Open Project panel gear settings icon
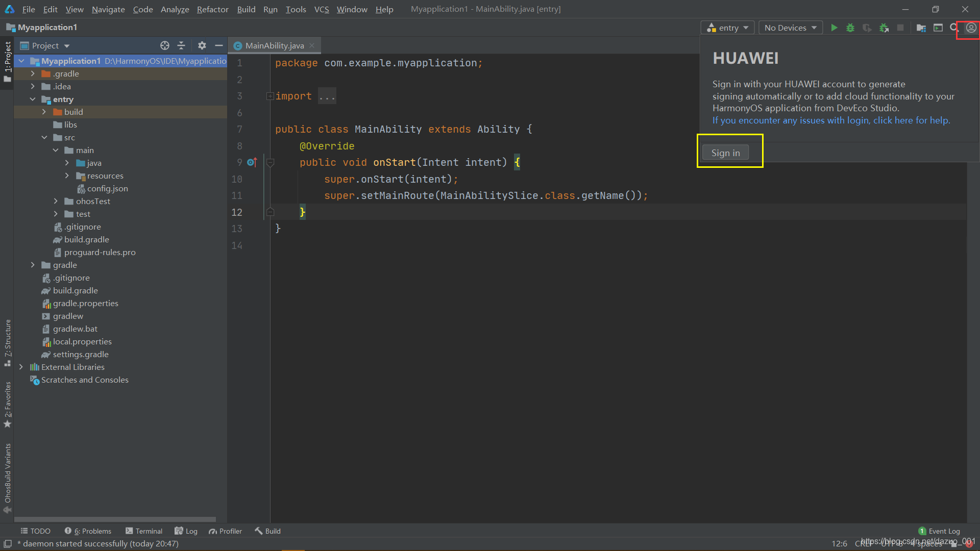The image size is (980, 551). 202,45
